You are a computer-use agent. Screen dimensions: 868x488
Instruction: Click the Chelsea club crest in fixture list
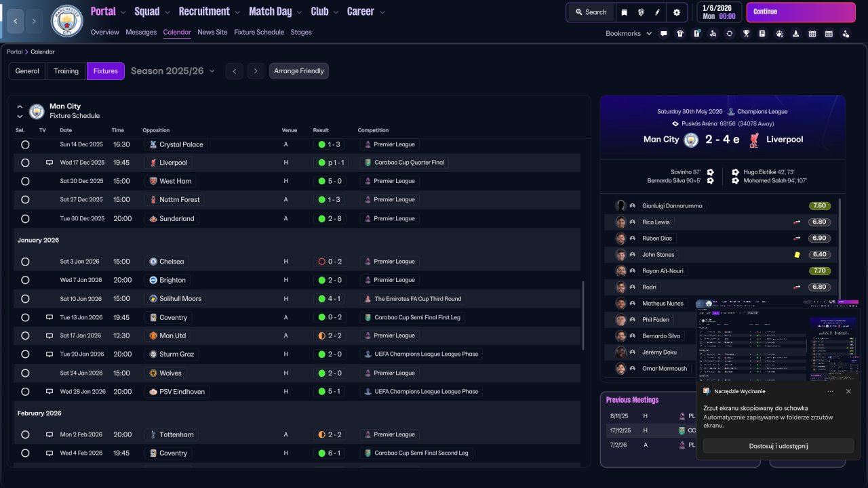point(154,262)
